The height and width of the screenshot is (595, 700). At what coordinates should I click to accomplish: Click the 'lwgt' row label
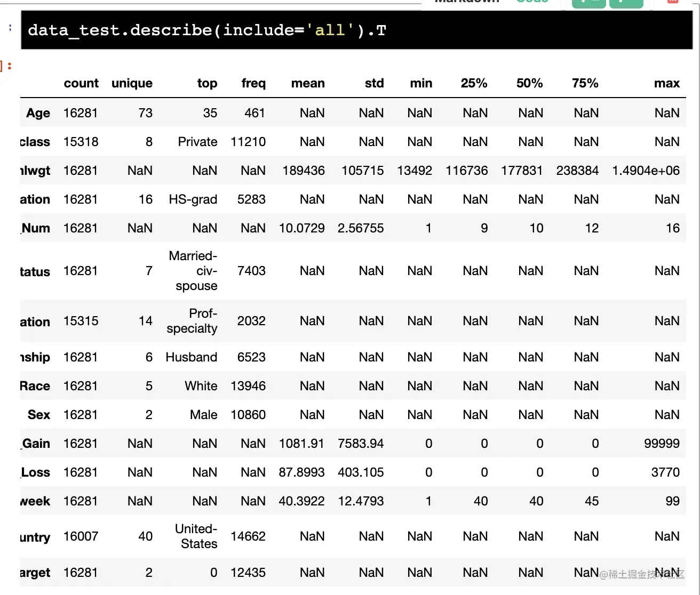coord(35,171)
